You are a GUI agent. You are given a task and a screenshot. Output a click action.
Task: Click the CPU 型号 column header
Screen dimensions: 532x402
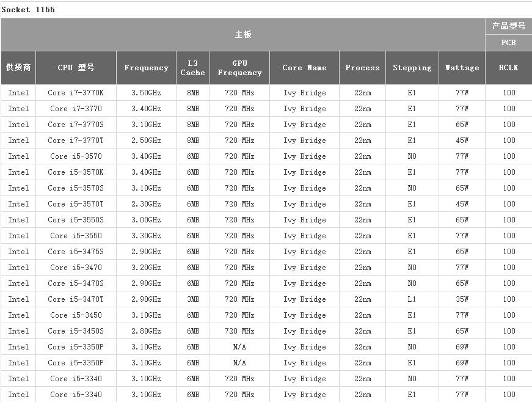(76, 67)
